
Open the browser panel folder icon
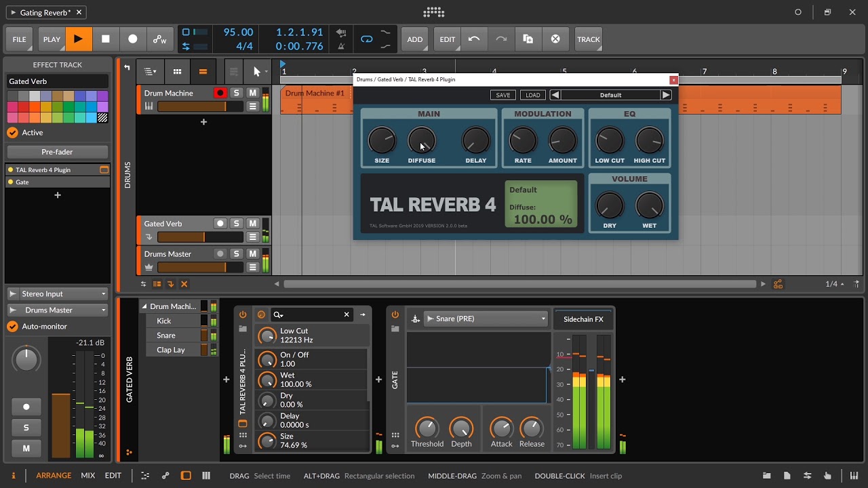766,476
